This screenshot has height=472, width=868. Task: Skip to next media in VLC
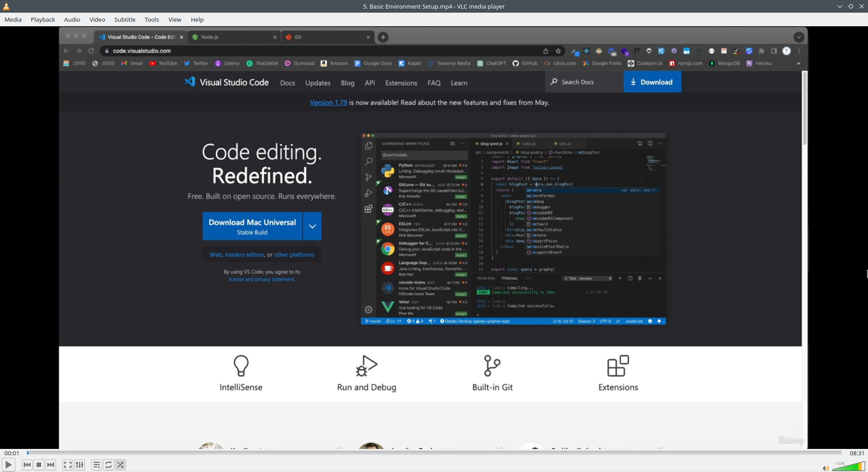click(x=51, y=465)
